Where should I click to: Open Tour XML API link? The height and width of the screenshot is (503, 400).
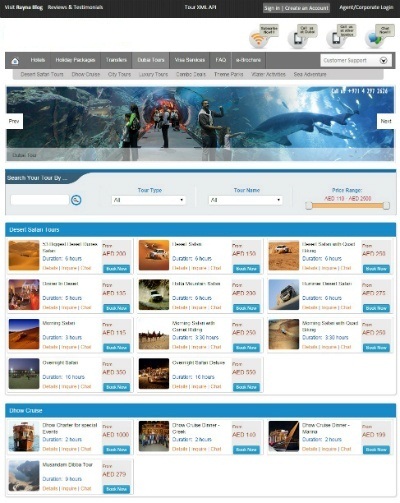(200, 7)
